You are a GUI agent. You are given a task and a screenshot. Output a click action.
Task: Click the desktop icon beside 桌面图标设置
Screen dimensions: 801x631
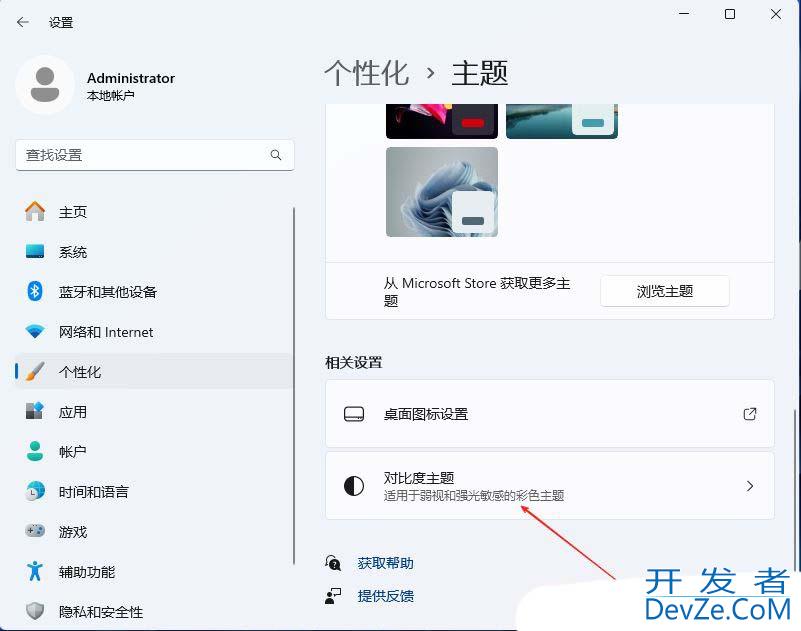[354, 414]
